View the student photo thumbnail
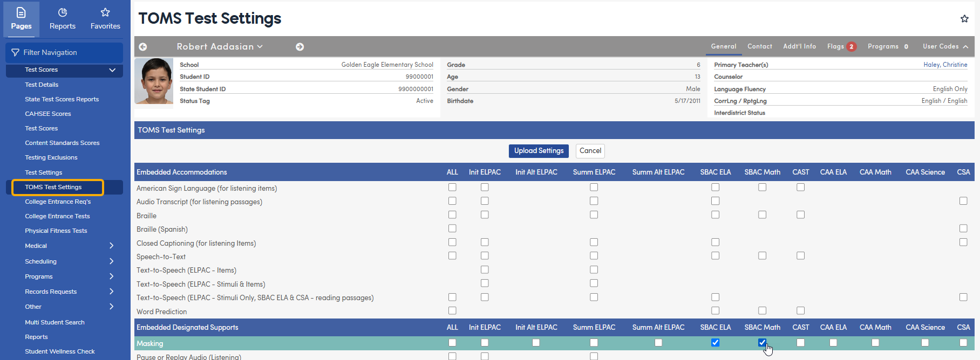980x360 pixels. pyautogui.click(x=154, y=81)
